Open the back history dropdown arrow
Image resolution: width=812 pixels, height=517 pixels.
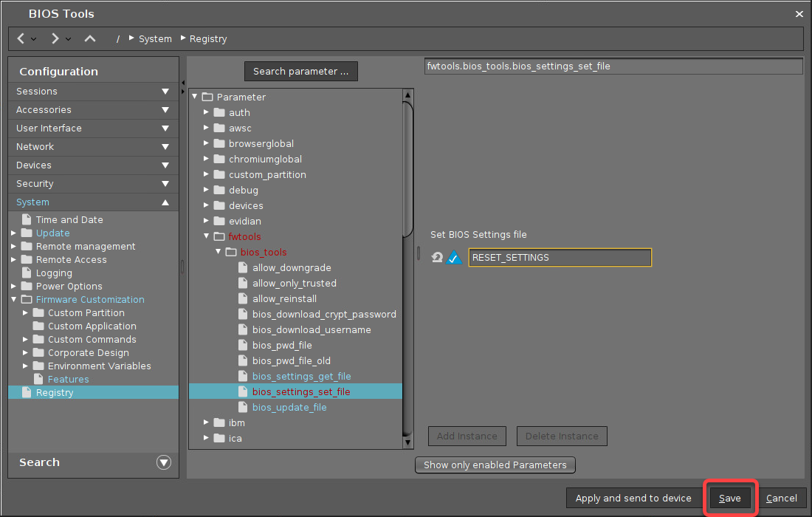point(35,39)
